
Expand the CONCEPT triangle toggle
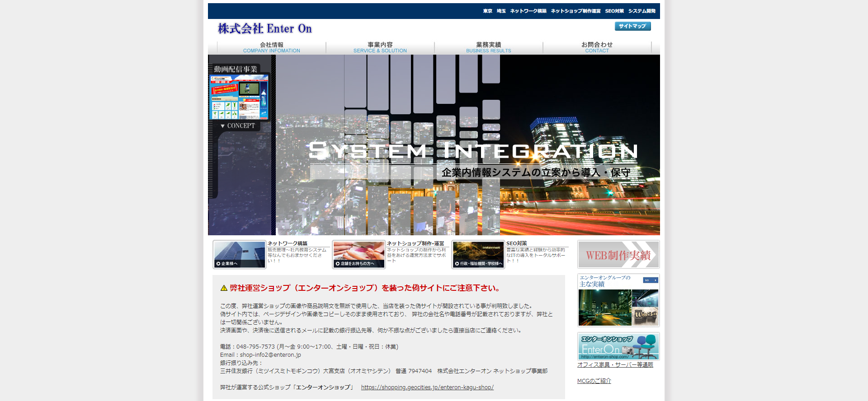point(223,126)
